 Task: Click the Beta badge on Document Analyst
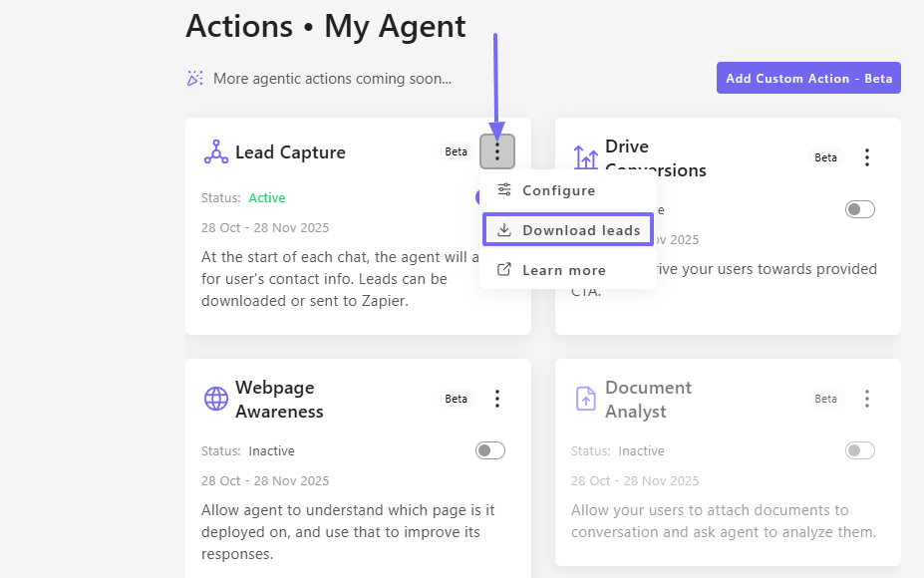[825, 397]
